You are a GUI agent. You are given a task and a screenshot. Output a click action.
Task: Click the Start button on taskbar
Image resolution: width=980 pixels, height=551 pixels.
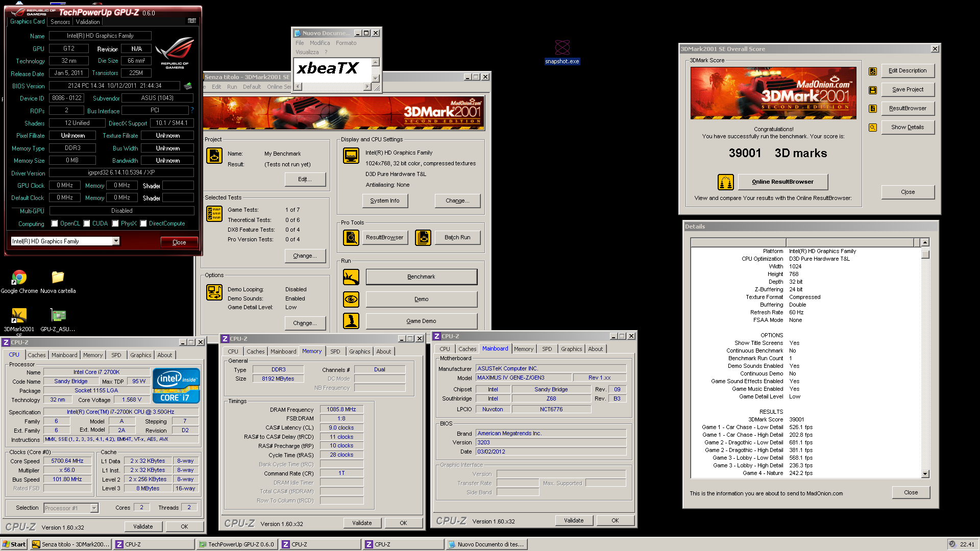14,544
